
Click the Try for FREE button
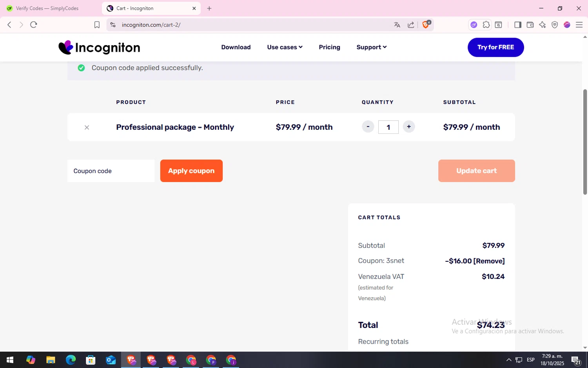(496, 47)
